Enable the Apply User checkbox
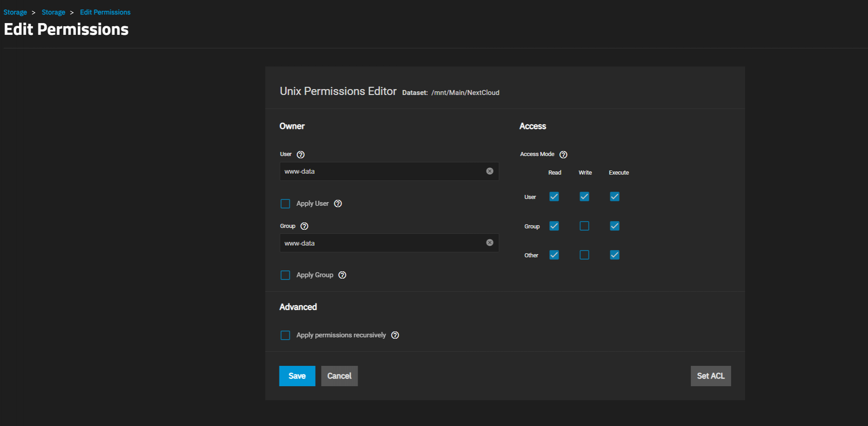Image resolution: width=868 pixels, height=426 pixels. click(285, 204)
